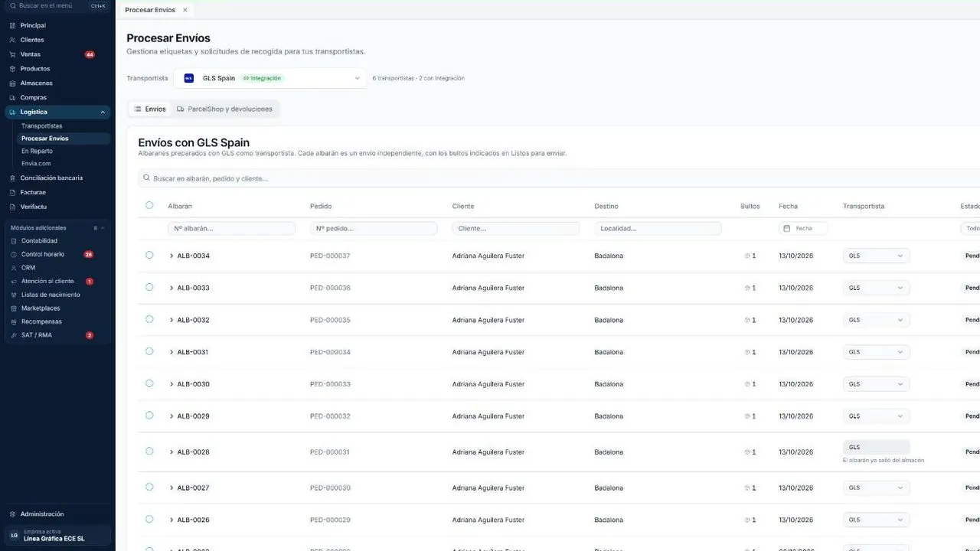The image size is (980, 551).
Task: Open the Ventas cart icon
Action: (12, 54)
